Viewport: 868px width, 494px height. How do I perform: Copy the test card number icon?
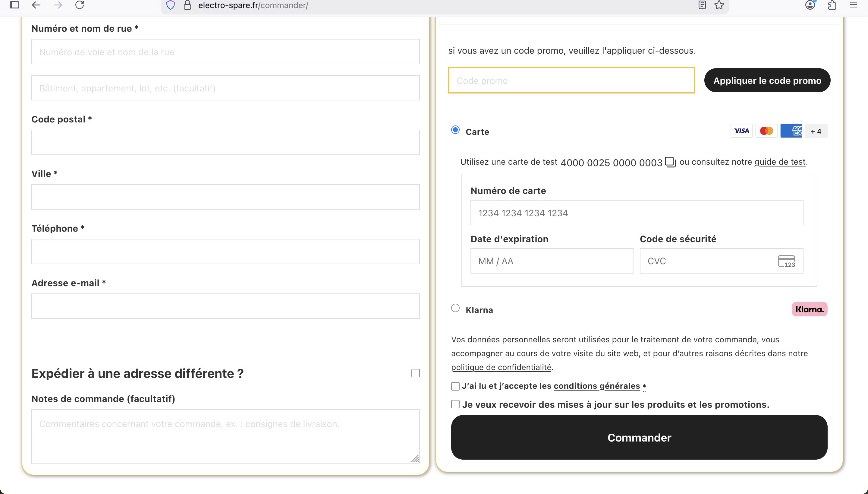(670, 162)
